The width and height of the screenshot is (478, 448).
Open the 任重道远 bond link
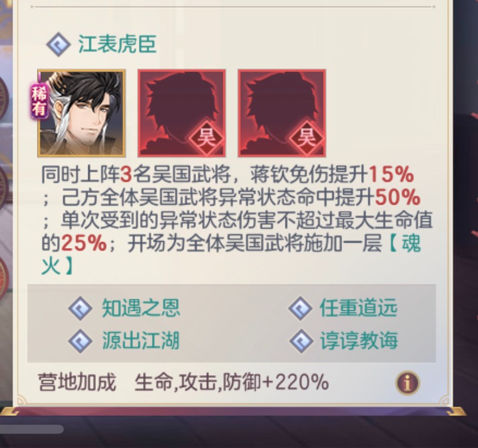point(359,308)
